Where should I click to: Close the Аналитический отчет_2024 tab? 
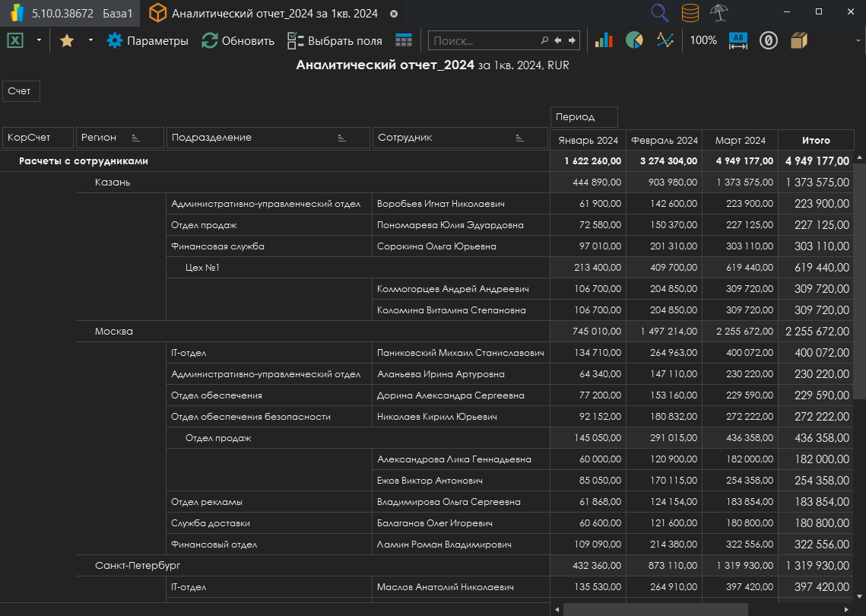[x=393, y=14]
